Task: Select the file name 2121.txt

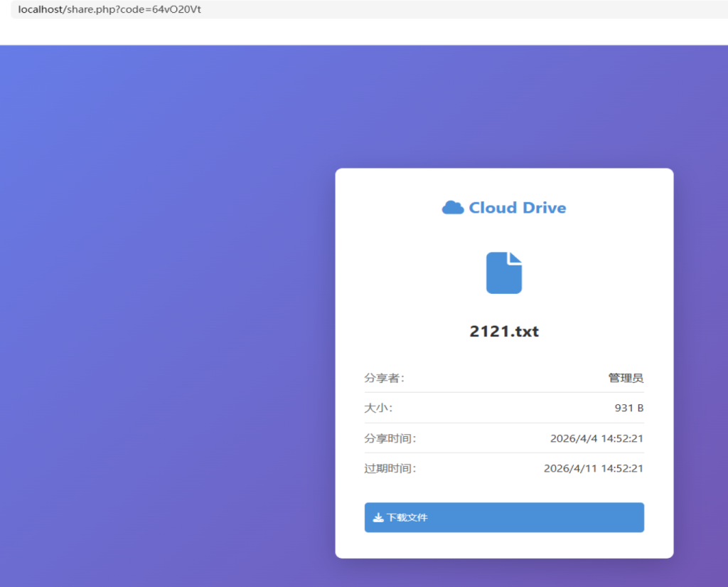Action: 504,332
